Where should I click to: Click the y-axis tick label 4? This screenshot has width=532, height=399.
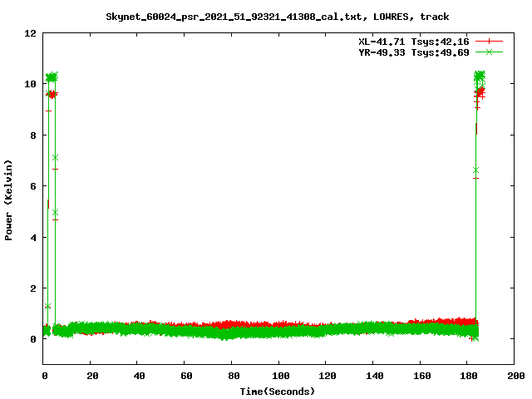coord(33,238)
